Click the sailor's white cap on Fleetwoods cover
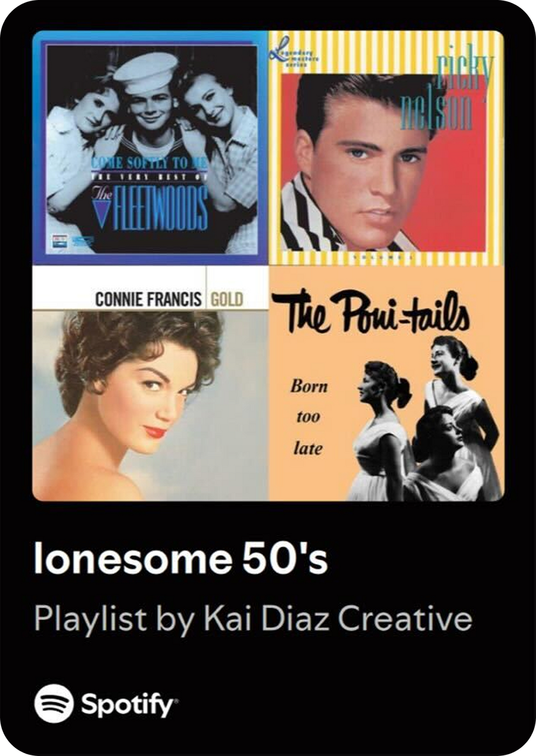 146,70
